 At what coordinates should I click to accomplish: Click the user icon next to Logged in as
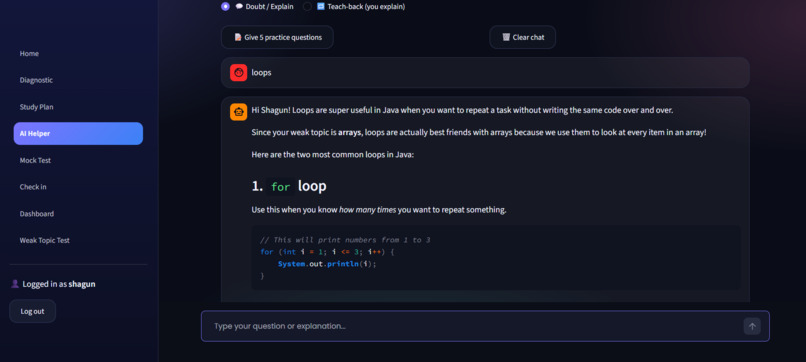tap(15, 284)
